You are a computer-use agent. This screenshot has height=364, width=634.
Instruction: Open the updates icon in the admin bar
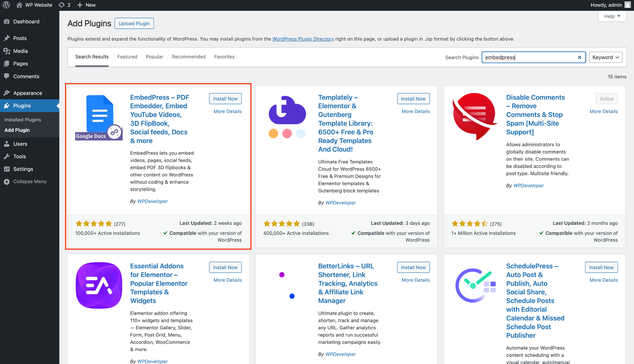tap(61, 5)
